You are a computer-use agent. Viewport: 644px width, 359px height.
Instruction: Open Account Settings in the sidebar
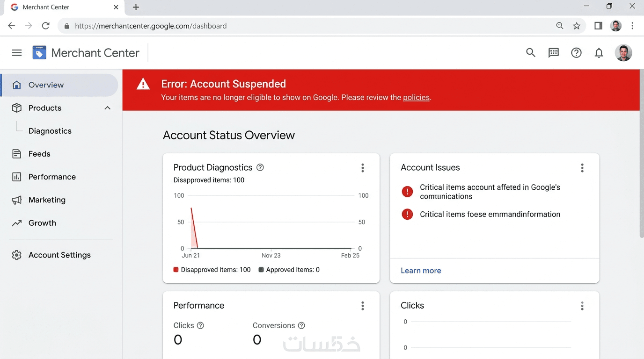[59, 255]
